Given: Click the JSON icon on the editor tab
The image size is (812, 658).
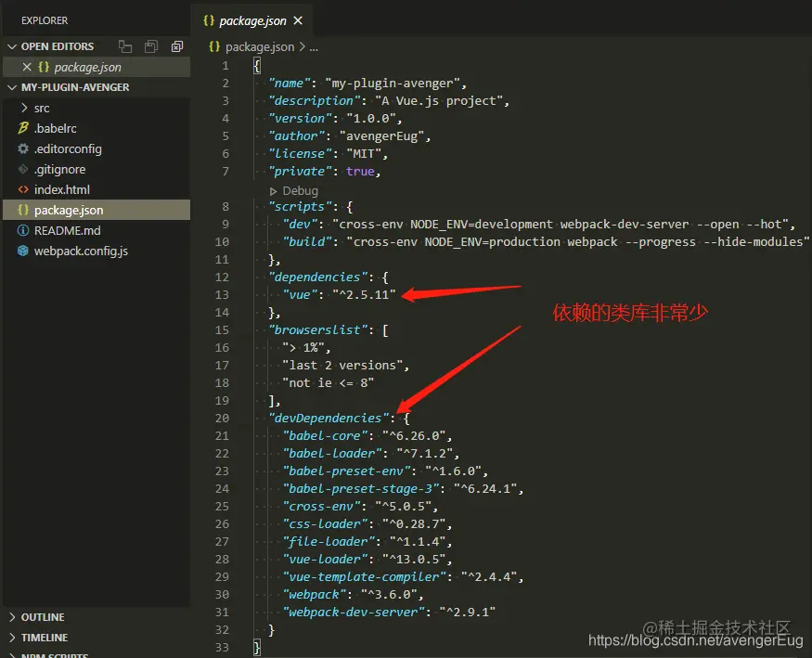Looking at the screenshot, I should point(209,20).
